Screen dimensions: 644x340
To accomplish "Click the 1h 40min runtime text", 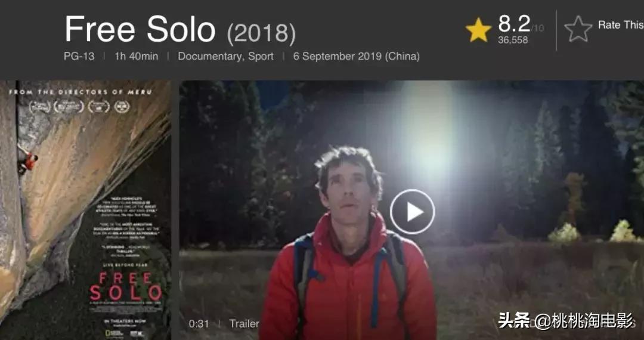I will click(136, 56).
